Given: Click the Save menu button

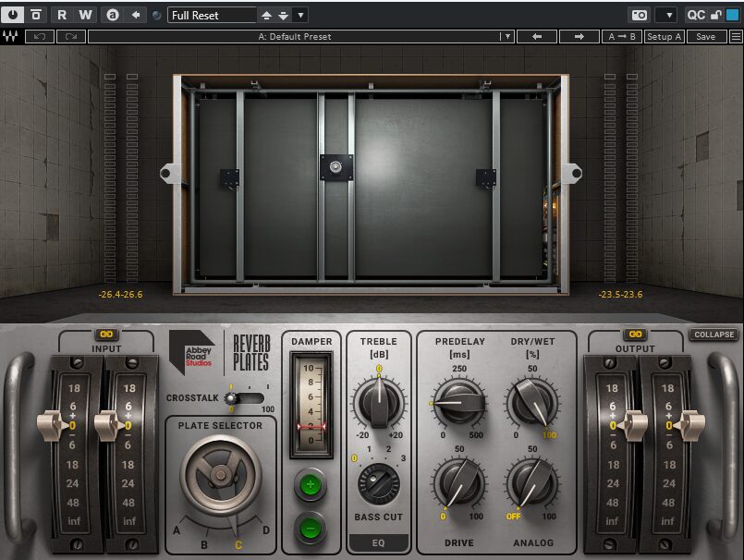Looking at the screenshot, I should point(705,37).
